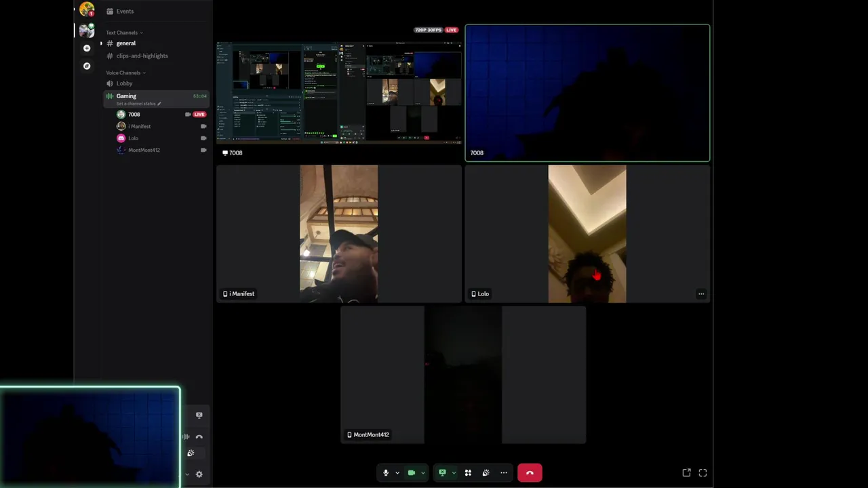The width and height of the screenshot is (868, 488).
Task: Click Add a Server plus icon
Action: (x=86, y=48)
